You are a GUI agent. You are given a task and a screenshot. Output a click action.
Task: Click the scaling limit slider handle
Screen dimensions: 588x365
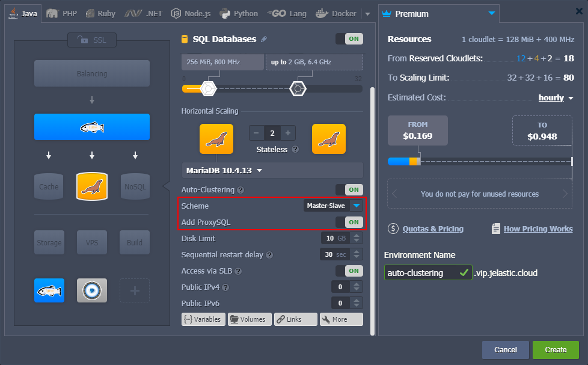tap(298, 89)
